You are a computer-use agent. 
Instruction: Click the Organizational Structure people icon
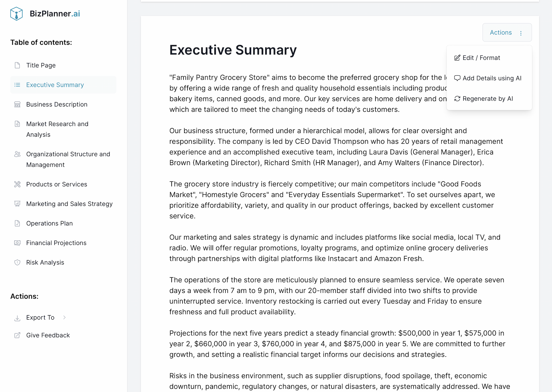coord(17,154)
